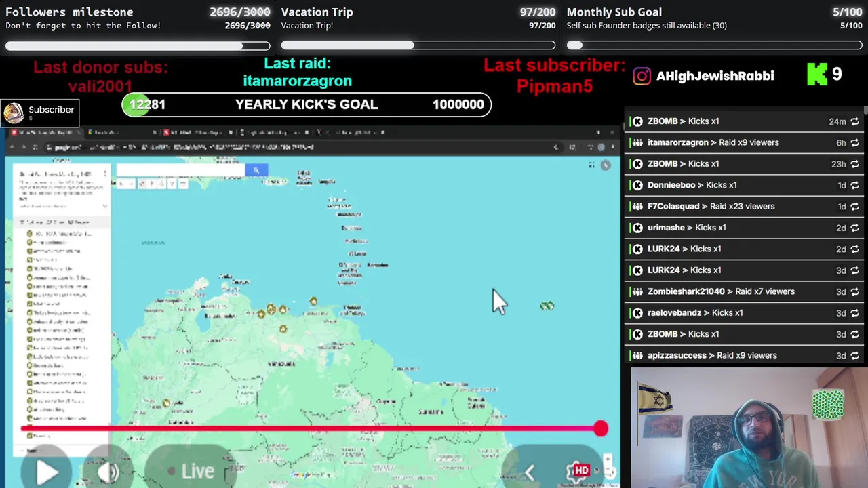Open the Google account avatar on the map
Image resolution: width=868 pixels, height=488 pixels.
[606, 165]
